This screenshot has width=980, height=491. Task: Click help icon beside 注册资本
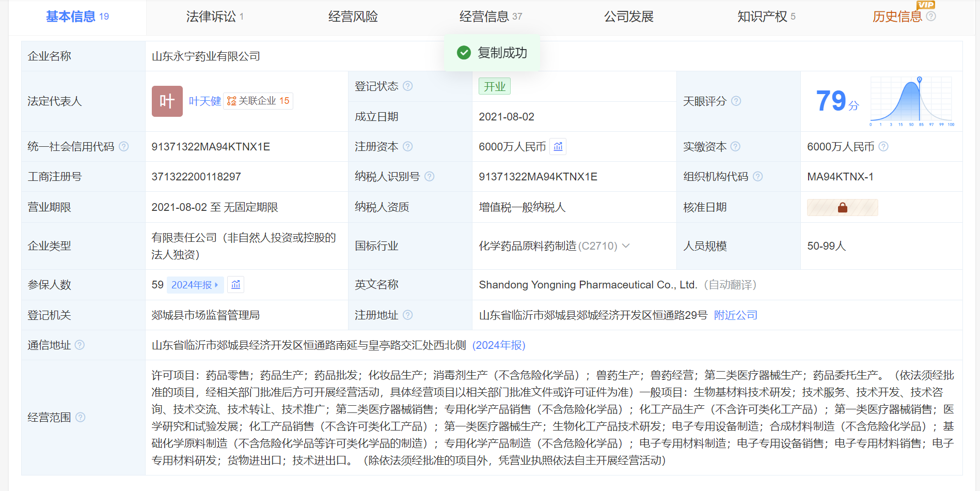click(x=408, y=146)
